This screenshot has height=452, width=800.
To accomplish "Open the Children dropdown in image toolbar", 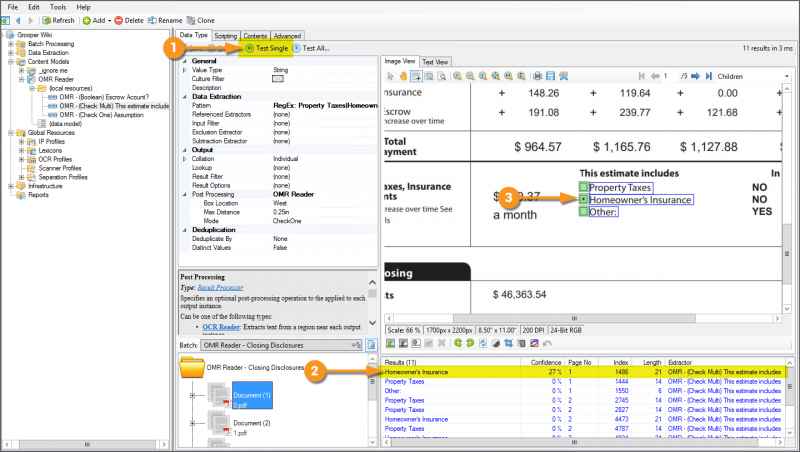I will pyautogui.click(x=752, y=76).
